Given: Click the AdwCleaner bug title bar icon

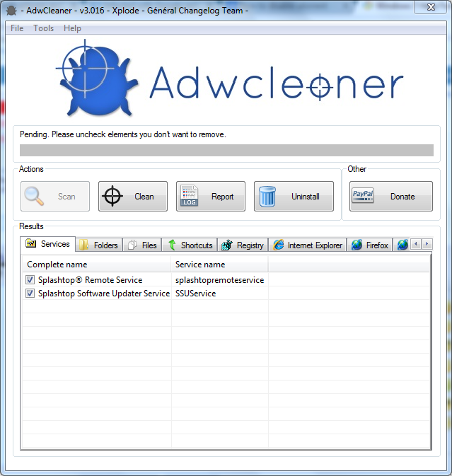Looking at the screenshot, I should point(11,11).
